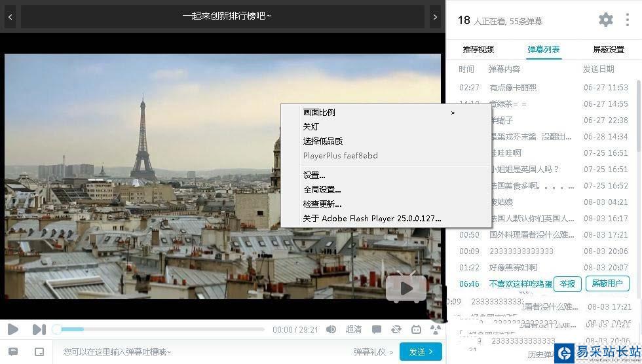This screenshot has width=642, height=364.
Task: Open danmaku style square icon
Action: point(39,352)
